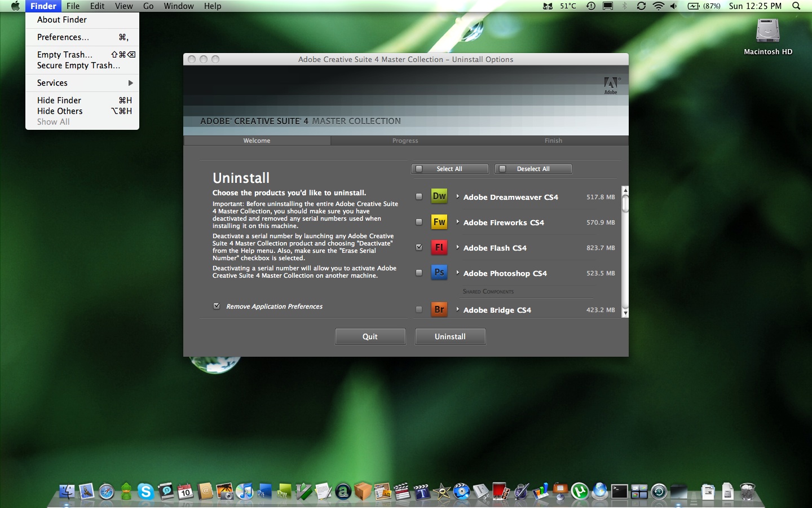
Task: Click the Wi-Fi status icon in the menu bar
Action: (x=658, y=6)
